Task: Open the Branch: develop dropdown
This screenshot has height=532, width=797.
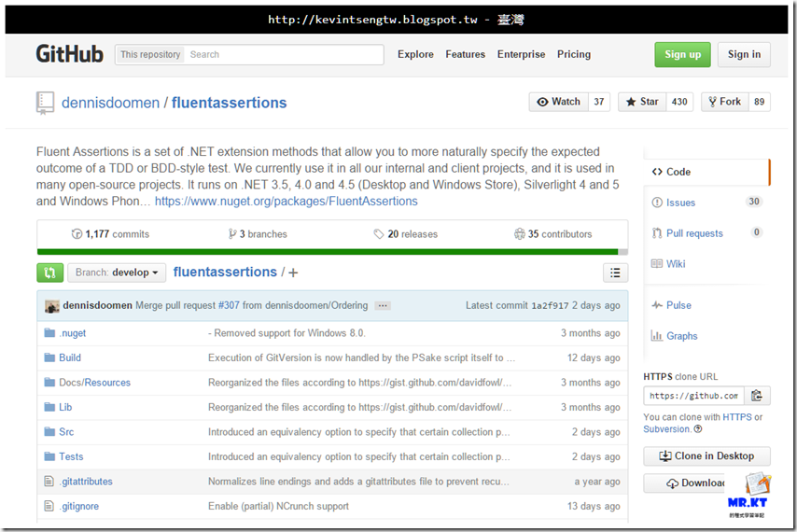Action: click(x=117, y=273)
